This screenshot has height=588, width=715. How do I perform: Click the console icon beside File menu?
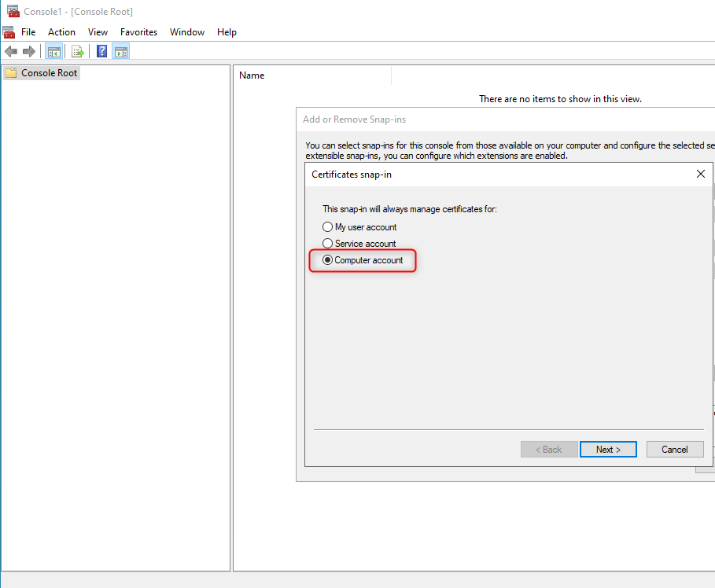(9, 32)
